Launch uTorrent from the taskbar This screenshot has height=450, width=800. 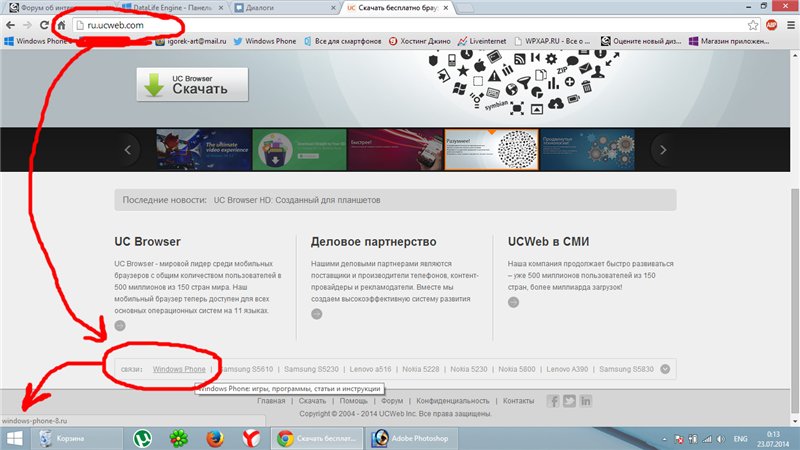click(142, 439)
